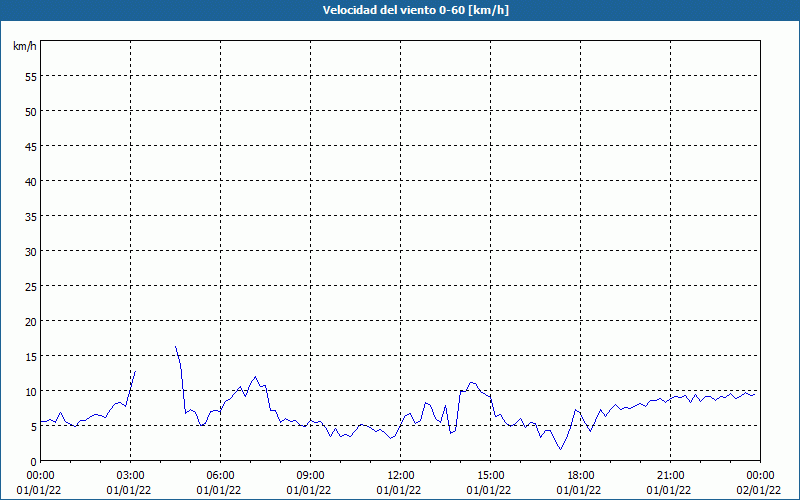
Task: Click the 01/01/22 date beneath 12:00
Action: [x=399, y=490]
